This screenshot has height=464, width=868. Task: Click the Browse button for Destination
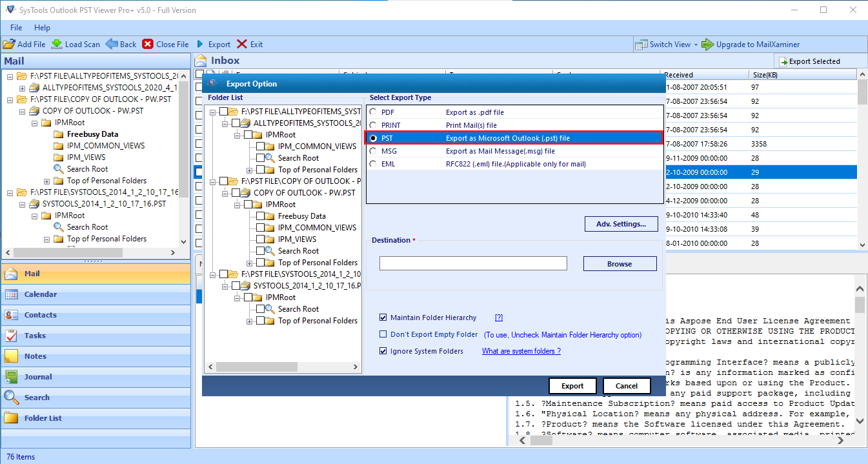(x=620, y=263)
